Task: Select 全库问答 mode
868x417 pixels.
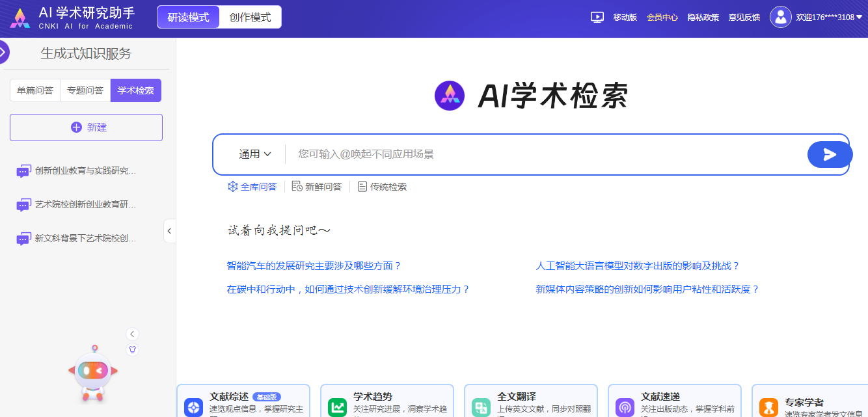Action: point(252,187)
